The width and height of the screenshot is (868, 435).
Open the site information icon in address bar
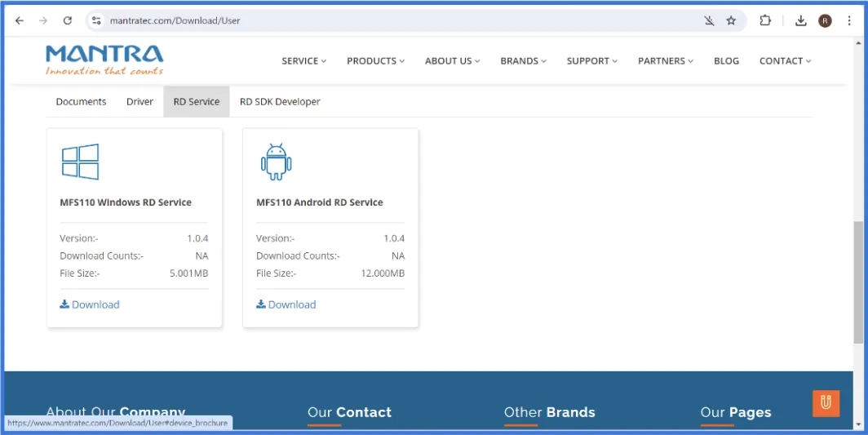pos(96,21)
